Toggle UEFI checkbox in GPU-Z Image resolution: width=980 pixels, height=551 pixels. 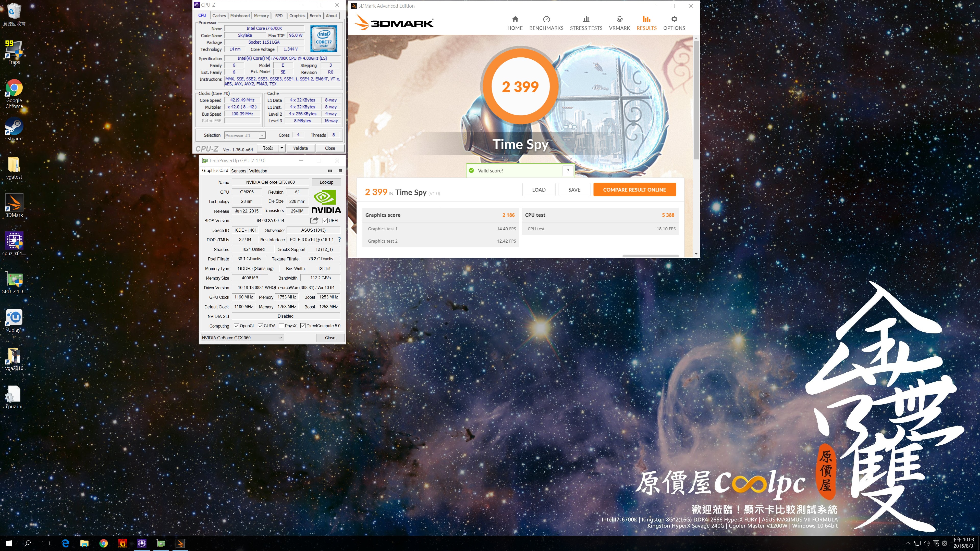(x=325, y=221)
